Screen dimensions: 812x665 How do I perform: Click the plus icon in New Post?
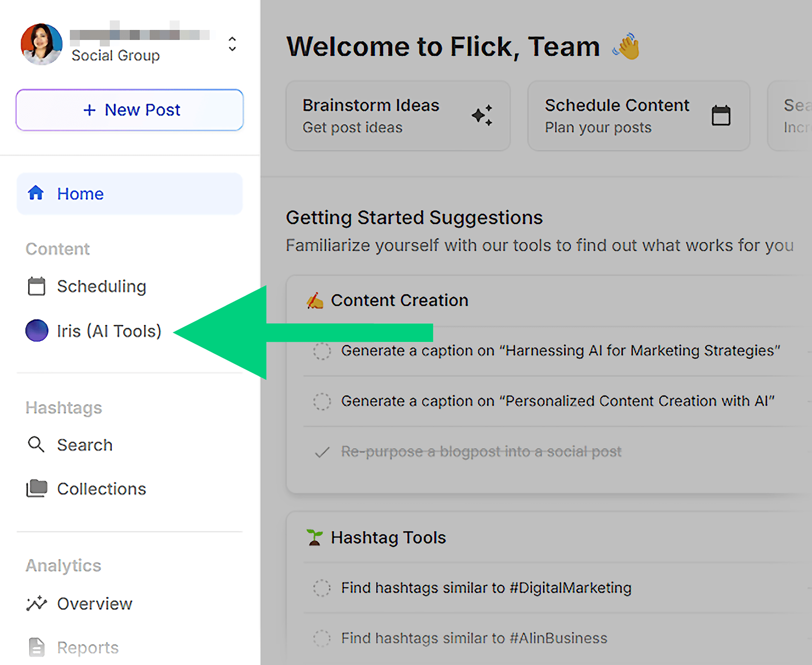click(x=90, y=110)
